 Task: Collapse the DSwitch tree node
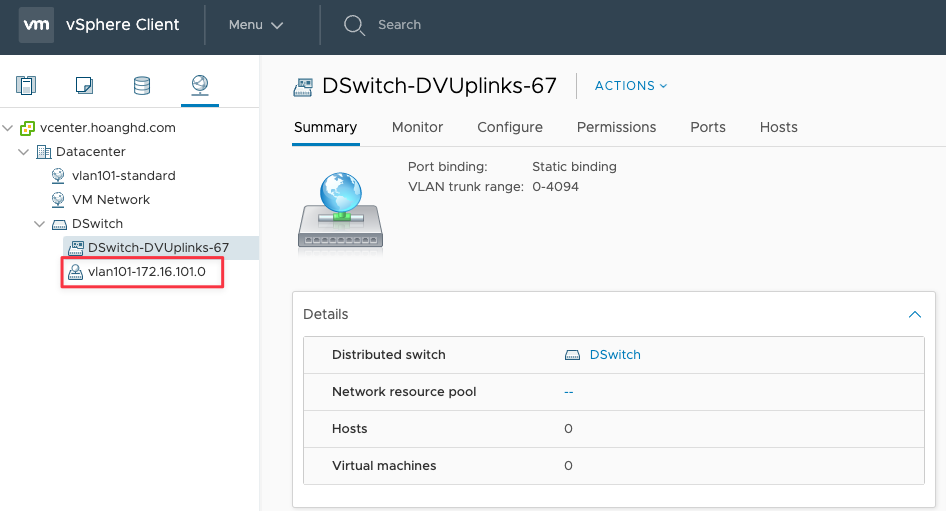[39, 224]
